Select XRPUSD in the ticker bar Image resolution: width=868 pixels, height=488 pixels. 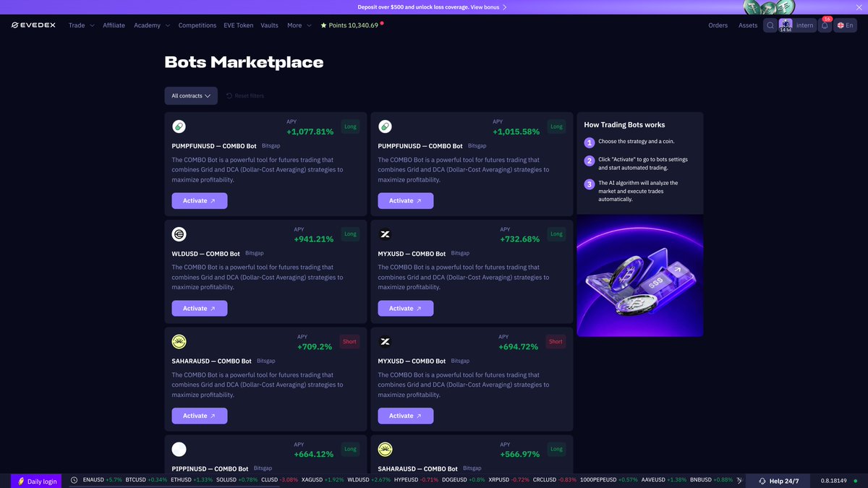click(x=509, y=481)
